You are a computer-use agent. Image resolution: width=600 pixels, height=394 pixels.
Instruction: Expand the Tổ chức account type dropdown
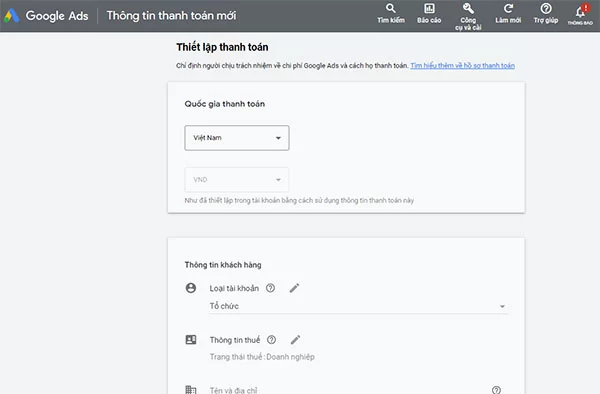click(359, 306)
